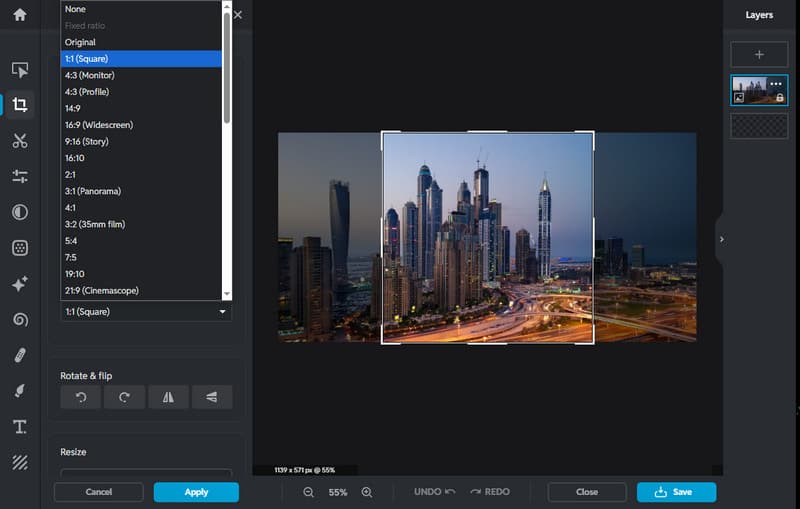800x509 pixels.
Task: Flip image vertically
Action: click(212, 397)
